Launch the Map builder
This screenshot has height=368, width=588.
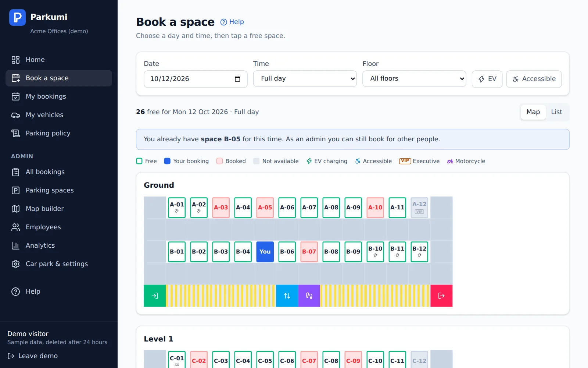[59, 209]
